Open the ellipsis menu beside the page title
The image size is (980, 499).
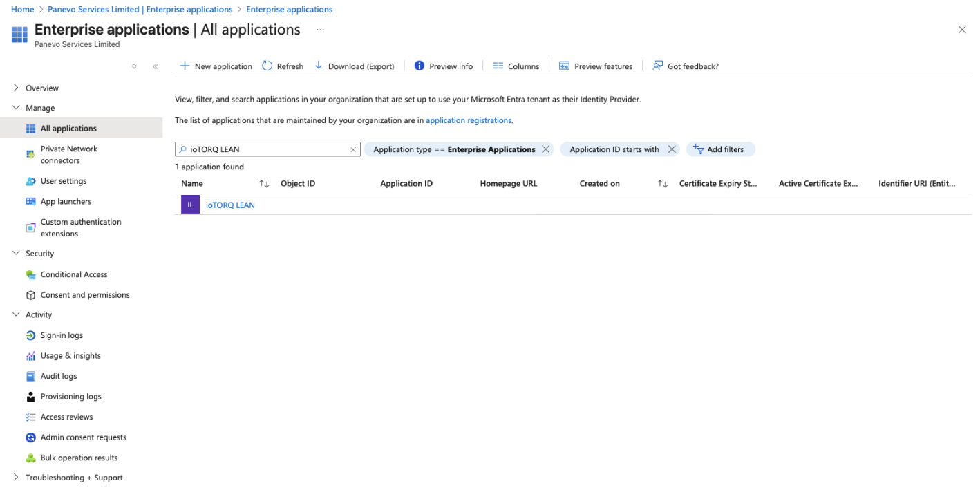tap(320, 30)
